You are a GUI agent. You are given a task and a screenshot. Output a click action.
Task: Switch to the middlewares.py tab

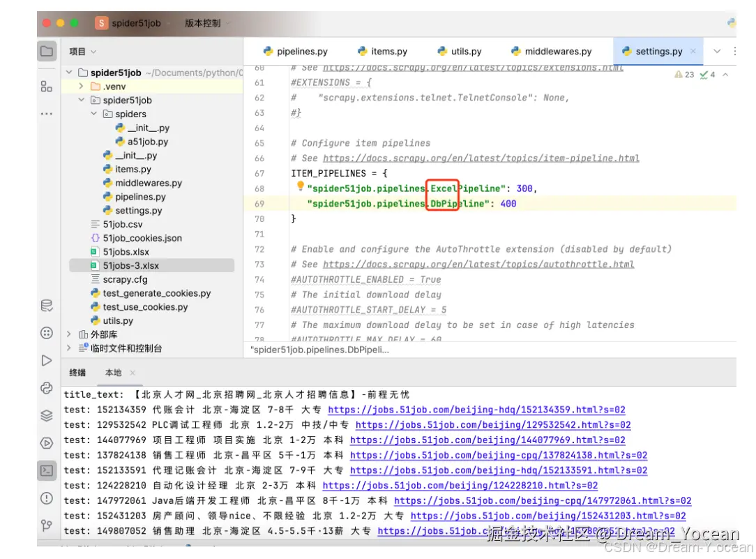[551, 51]
